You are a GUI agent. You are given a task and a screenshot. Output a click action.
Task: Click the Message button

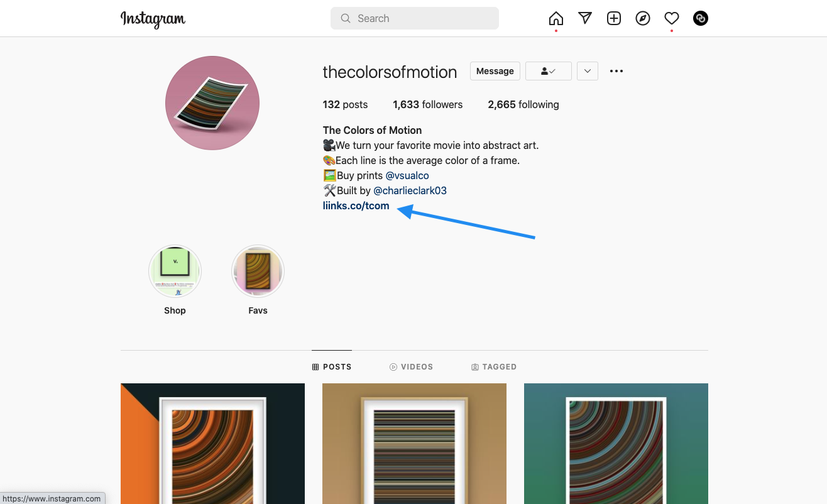click(x=495, y=71)
